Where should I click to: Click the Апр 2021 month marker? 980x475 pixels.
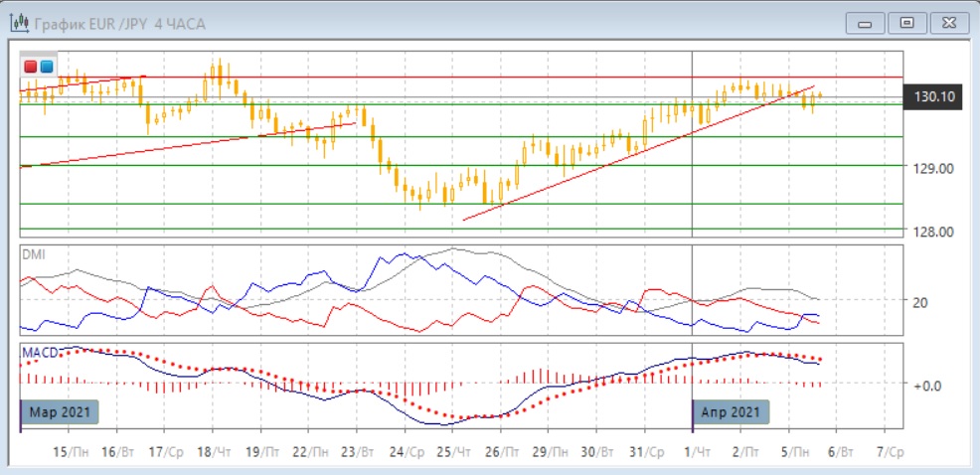tap(732, 411)
